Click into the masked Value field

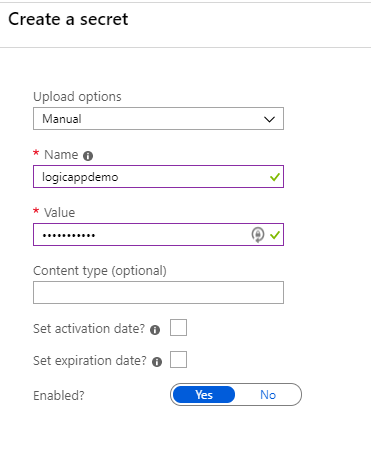pyautogui.click(x=158, y=235)
